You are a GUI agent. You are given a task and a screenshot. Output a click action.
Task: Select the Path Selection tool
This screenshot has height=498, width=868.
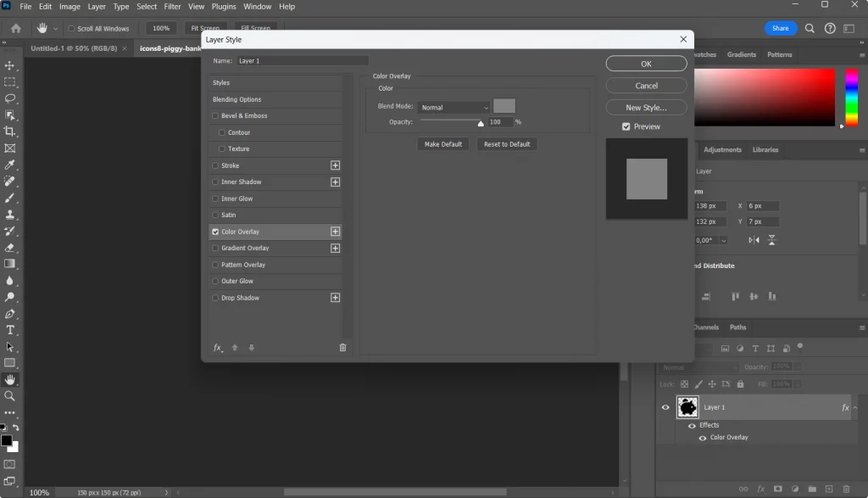coord(10,347)
